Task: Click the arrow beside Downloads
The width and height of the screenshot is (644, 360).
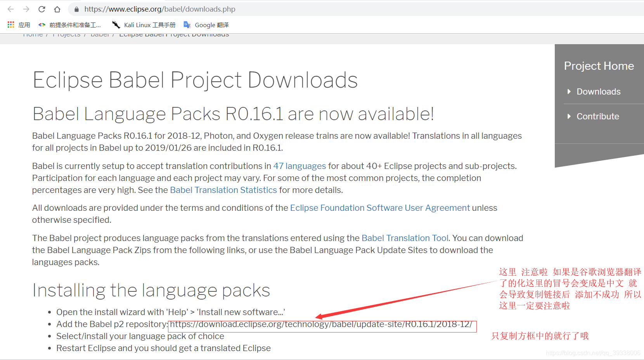Action: (569, 91)
